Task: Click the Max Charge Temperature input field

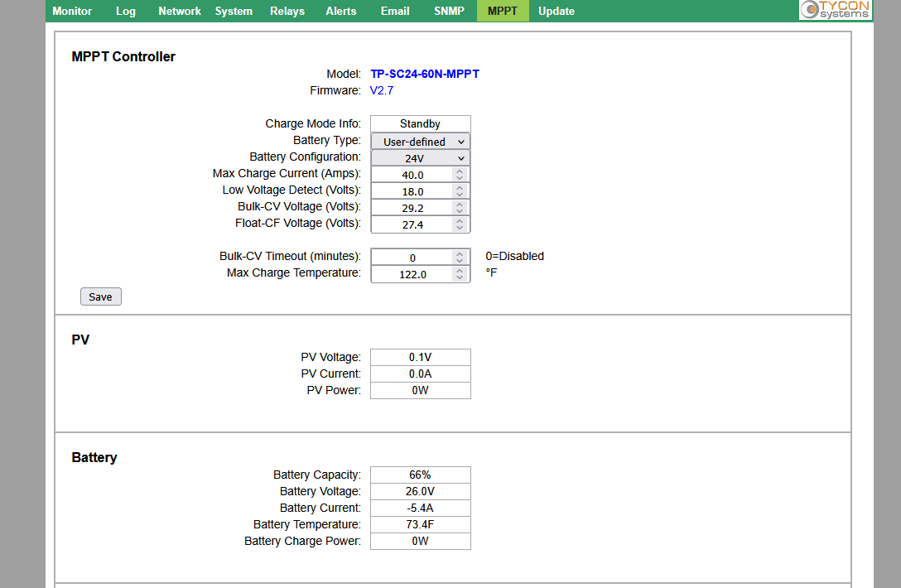Action: coord(421,274)
